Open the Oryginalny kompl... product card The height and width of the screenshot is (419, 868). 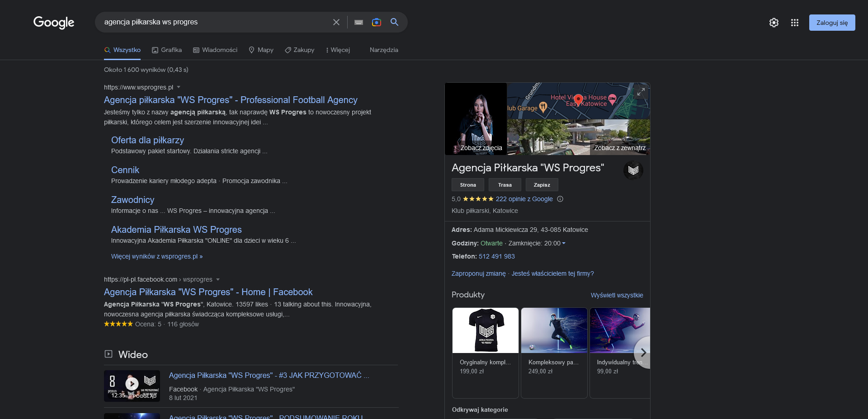pos(486,353)
